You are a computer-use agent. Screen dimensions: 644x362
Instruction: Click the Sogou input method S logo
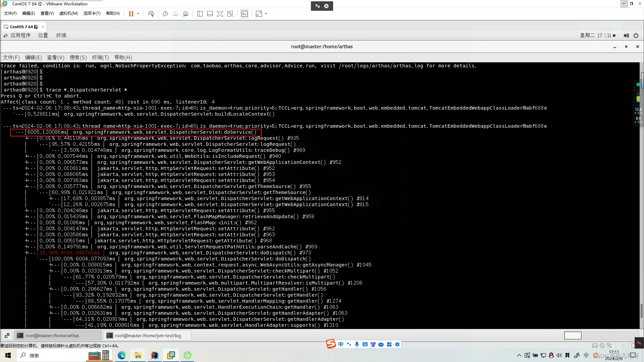tap(331, 344)
